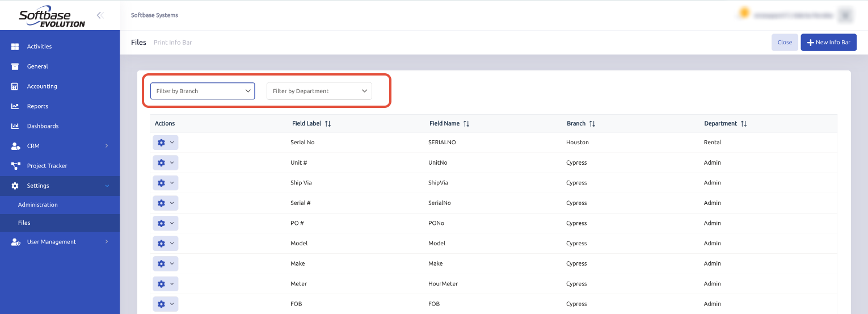
Task: Sort by Department column arrows icon
Action: pyautogui.click(x=744, y=123)
